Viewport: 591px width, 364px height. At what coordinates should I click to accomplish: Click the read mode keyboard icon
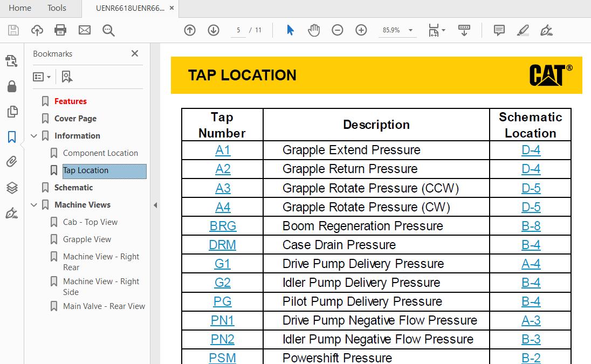click(464, 30)
